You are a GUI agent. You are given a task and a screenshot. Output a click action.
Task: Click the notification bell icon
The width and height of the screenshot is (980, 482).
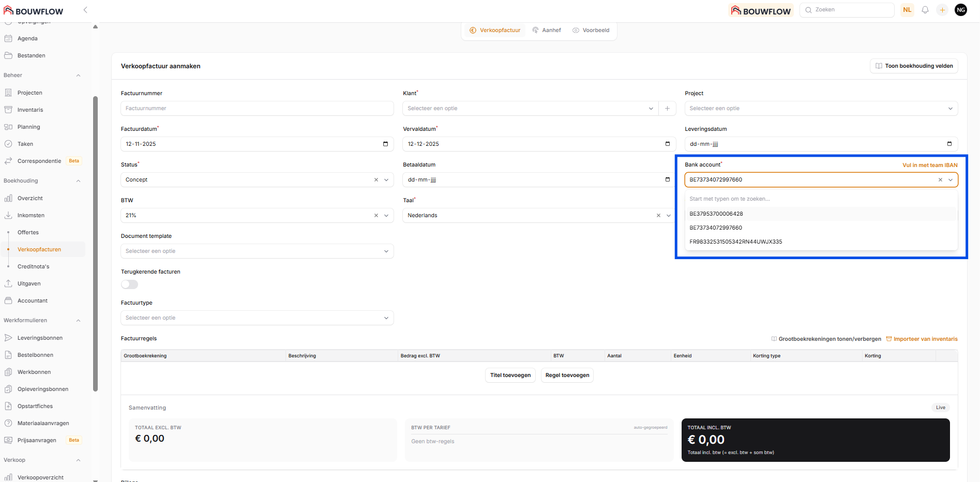tap(925, 10)
